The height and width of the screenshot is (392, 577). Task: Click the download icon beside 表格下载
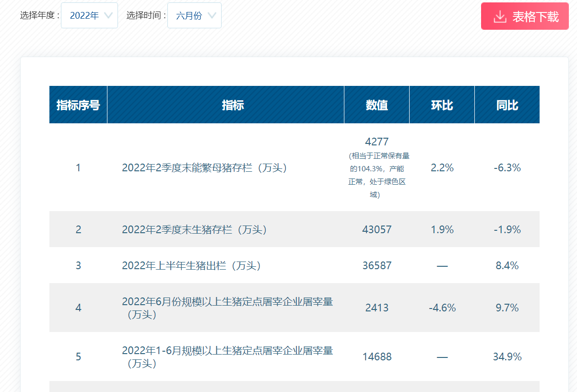[500, 17]
